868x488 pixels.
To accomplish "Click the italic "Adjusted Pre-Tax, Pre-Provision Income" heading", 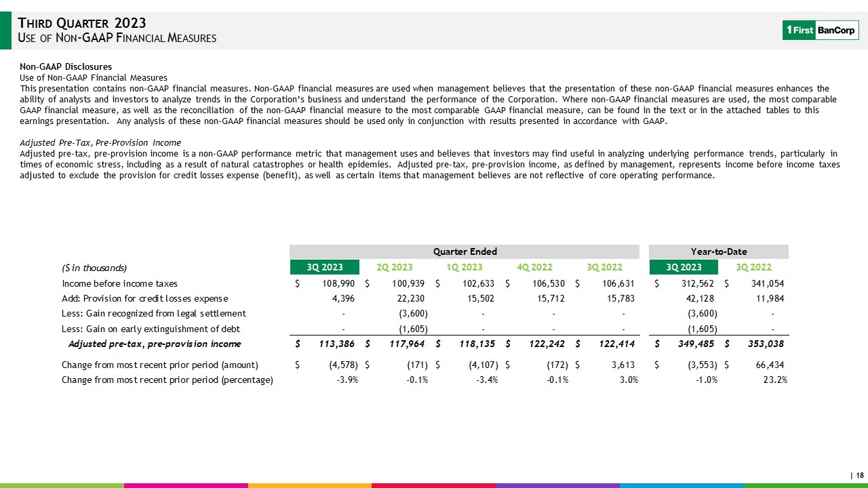I will (x=100, y=142).
